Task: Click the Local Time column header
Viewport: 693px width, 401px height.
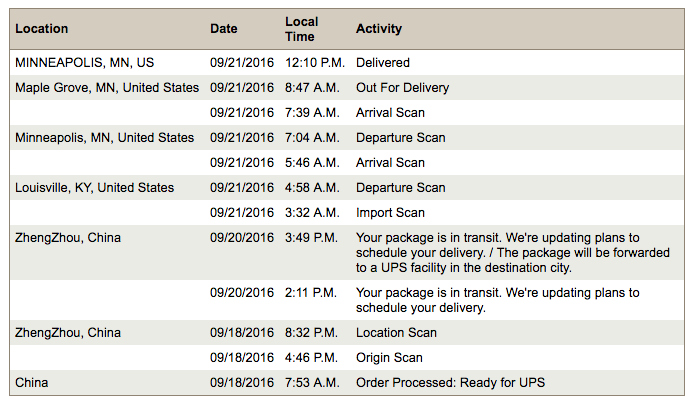Action: pos(301,29)
